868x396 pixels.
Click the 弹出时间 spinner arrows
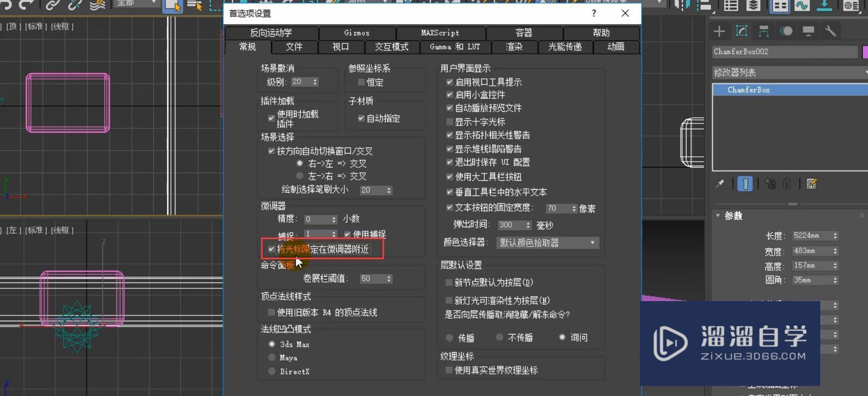[x=528, y=225]
